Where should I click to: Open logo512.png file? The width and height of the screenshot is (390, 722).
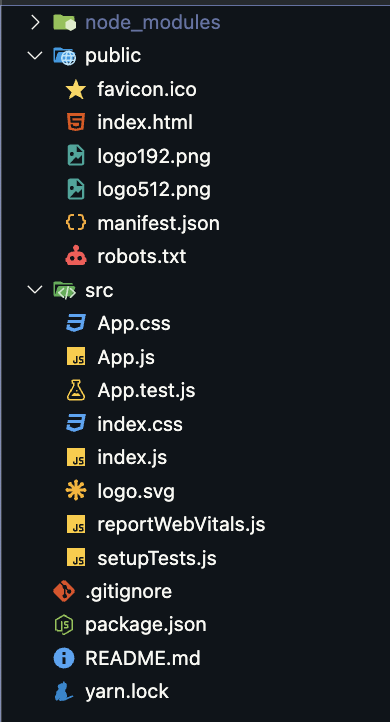click(154, 190)
